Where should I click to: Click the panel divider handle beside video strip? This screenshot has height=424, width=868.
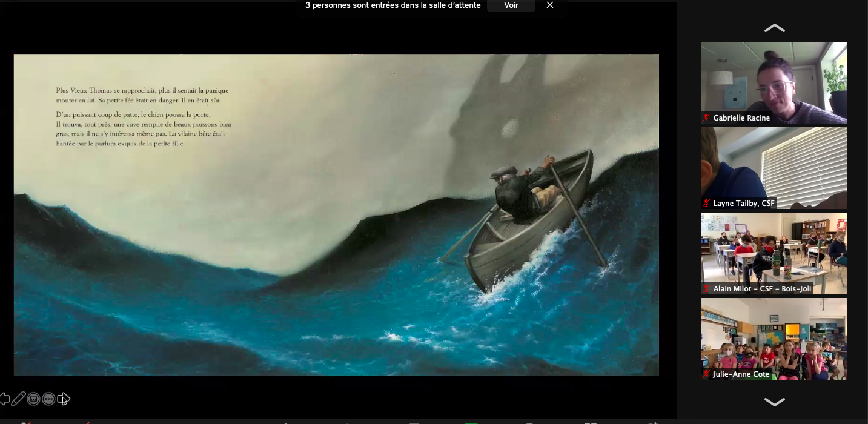pyautogui.click(x=679, y=214)
